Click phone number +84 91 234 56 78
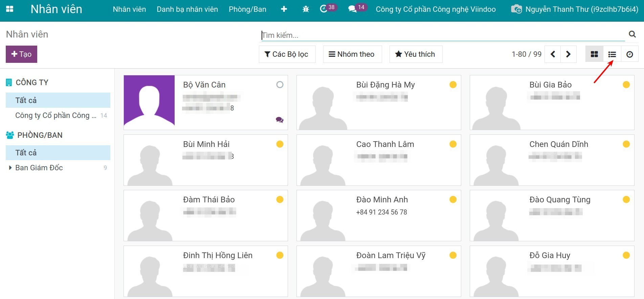The width and height of the screenshot is (644, 299). click(x=381, y=212)
